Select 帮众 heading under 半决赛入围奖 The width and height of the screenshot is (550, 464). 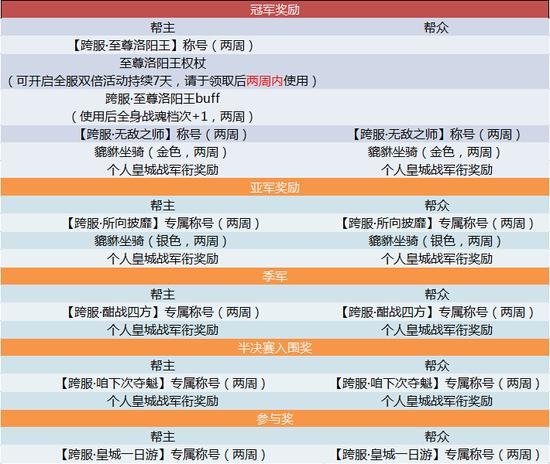[437, 365]
